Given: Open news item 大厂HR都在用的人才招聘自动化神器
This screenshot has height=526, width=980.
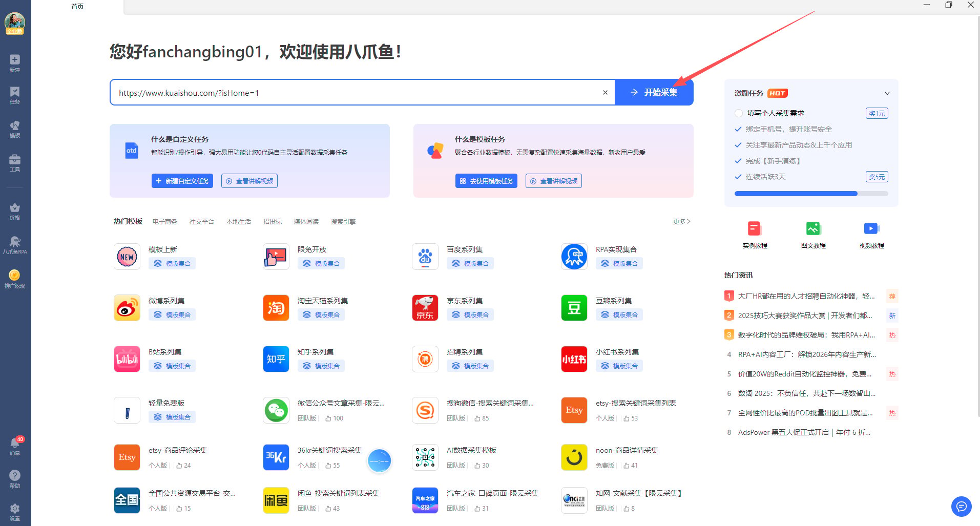Looking at the screenshot, I should (x=806, y=296).
